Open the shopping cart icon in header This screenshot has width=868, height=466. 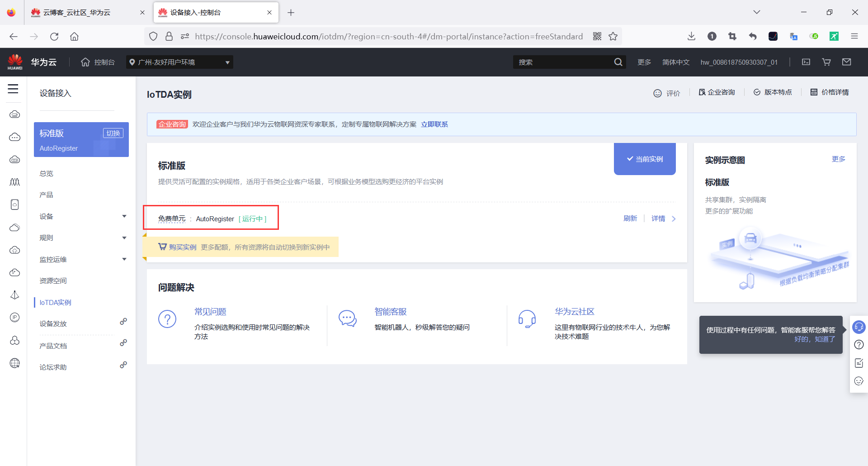(x=826, y=62)
